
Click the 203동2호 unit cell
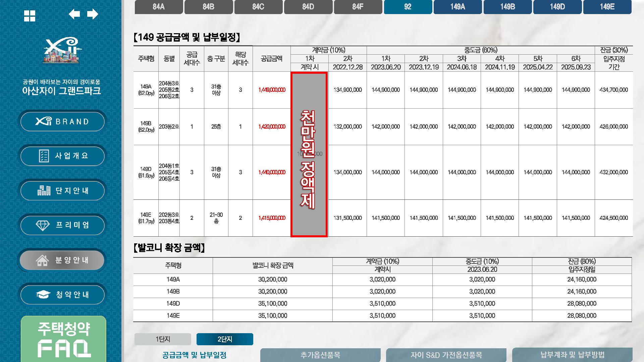click(x=169, y=127)
